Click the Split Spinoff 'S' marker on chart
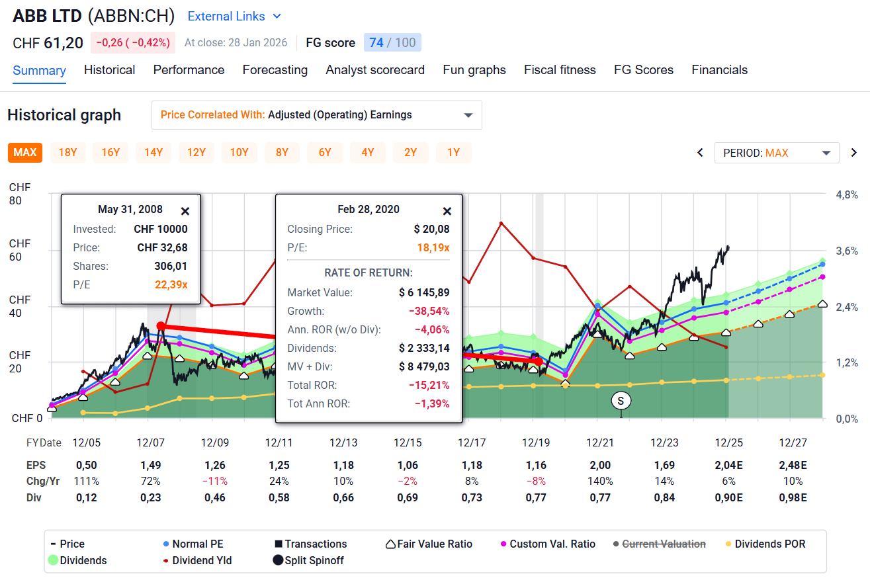This screenshot has width=870, height=588. click(621, 401)
